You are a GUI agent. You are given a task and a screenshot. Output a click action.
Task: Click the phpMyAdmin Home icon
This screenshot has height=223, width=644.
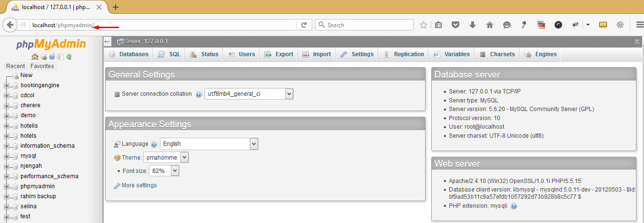[x=35, y=57]
